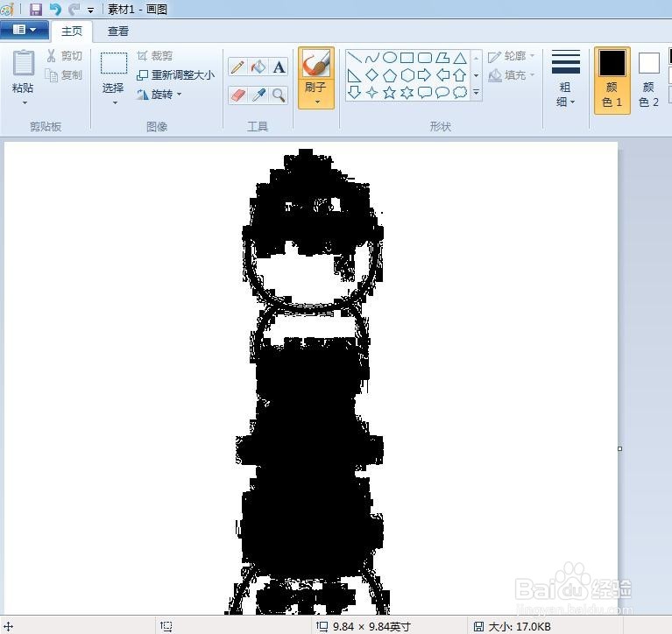Image resolution: width=672 pixels, height=634 pixels.
Task: Click the Redo arrow in title bar
Action: [x=74, y=10]
